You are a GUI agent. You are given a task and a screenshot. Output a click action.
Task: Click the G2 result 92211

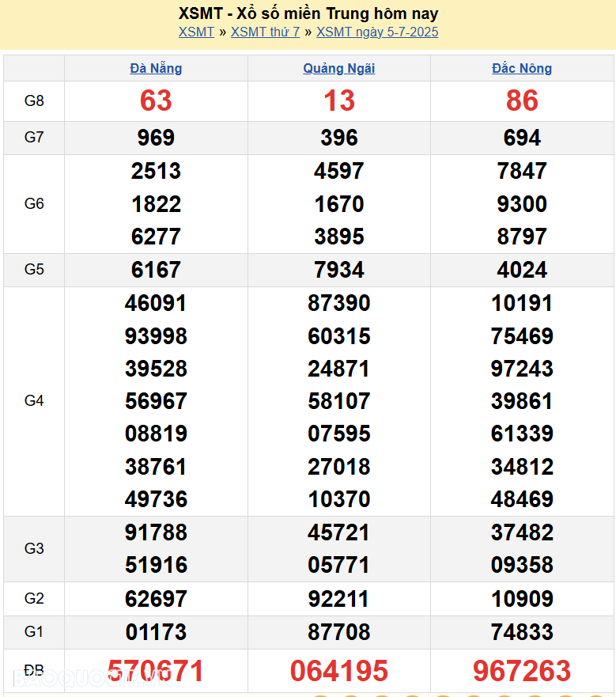(339, 599)
